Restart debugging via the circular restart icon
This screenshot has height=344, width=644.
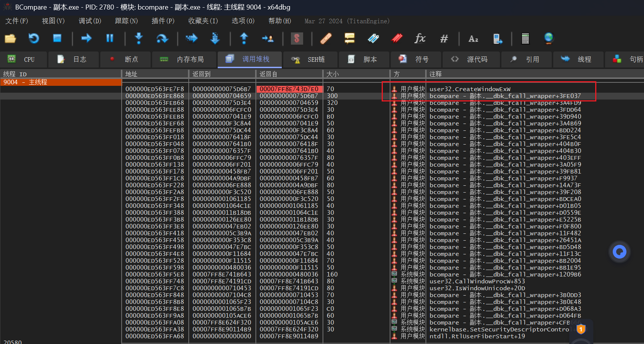34,39
